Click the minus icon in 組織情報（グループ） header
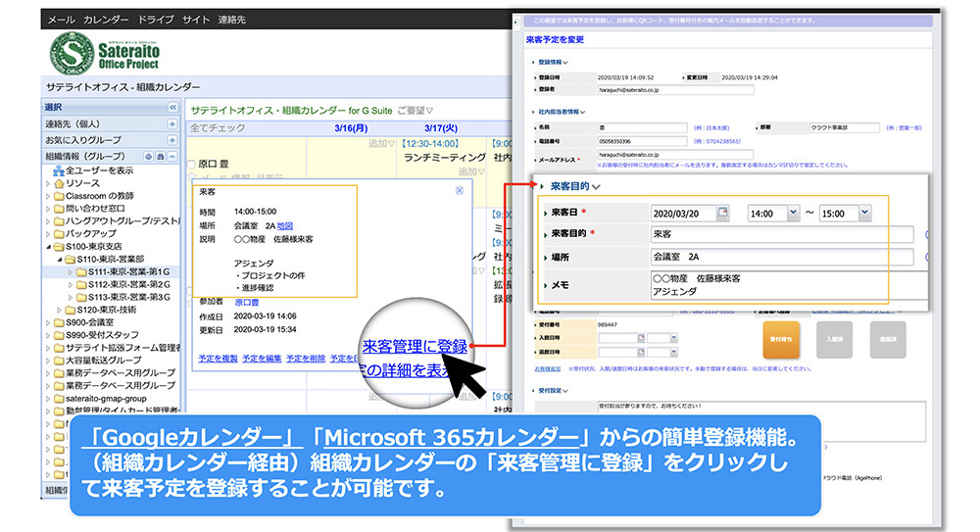The width and height of the screenshot is (980, 532). [x=172, y=157]
